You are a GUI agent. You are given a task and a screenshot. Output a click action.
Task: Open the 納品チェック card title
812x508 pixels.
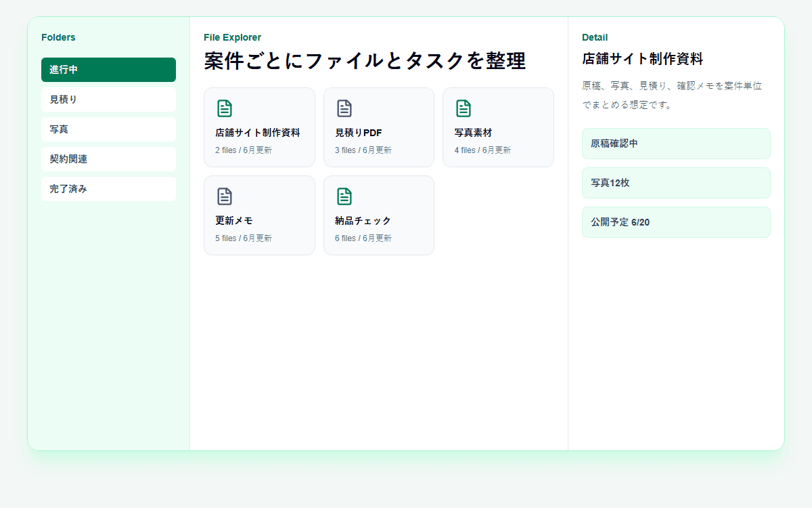click(x=363, y=221)
